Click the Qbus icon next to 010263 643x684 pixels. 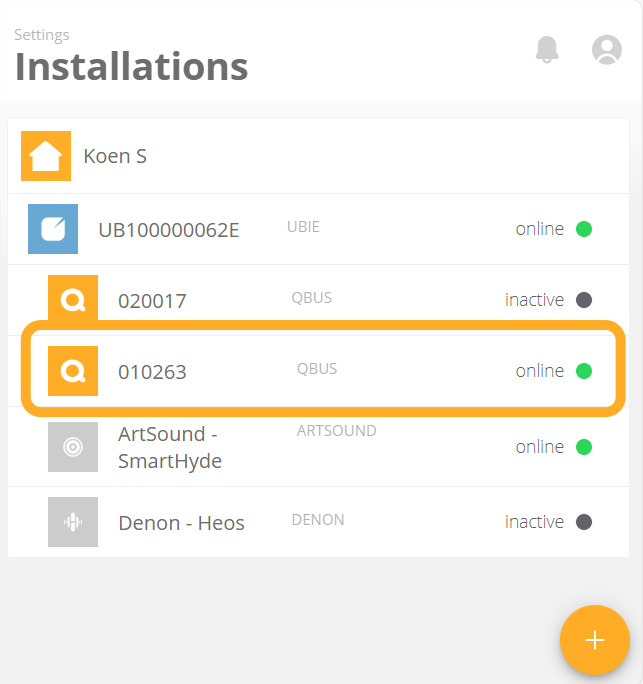73,371
